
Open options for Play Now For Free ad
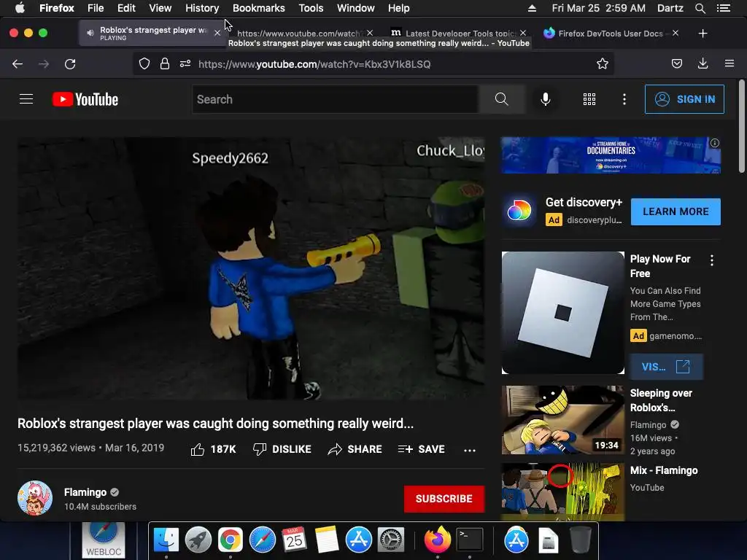tap(712, 260)
